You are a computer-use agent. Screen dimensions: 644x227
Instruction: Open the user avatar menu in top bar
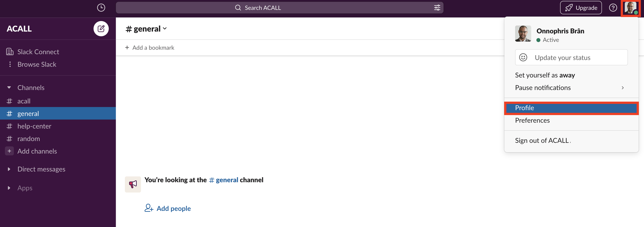tap(631, 8)
